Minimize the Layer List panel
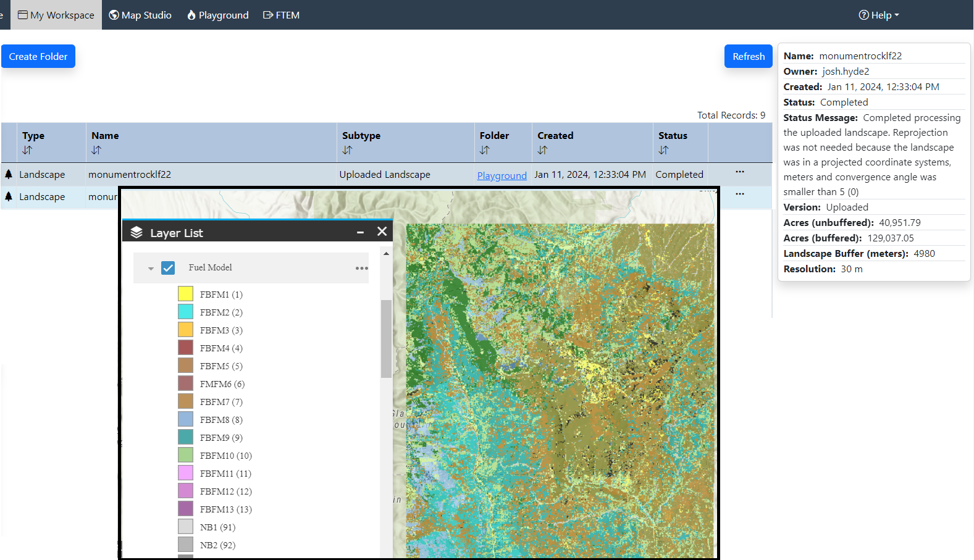Screen dimensions: 974x560 click(x=360, y=232)
